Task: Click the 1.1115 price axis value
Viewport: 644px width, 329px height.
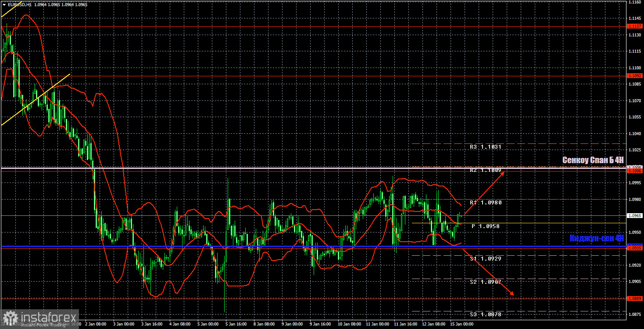Action: pyautogui.click(x=635, y=51)
